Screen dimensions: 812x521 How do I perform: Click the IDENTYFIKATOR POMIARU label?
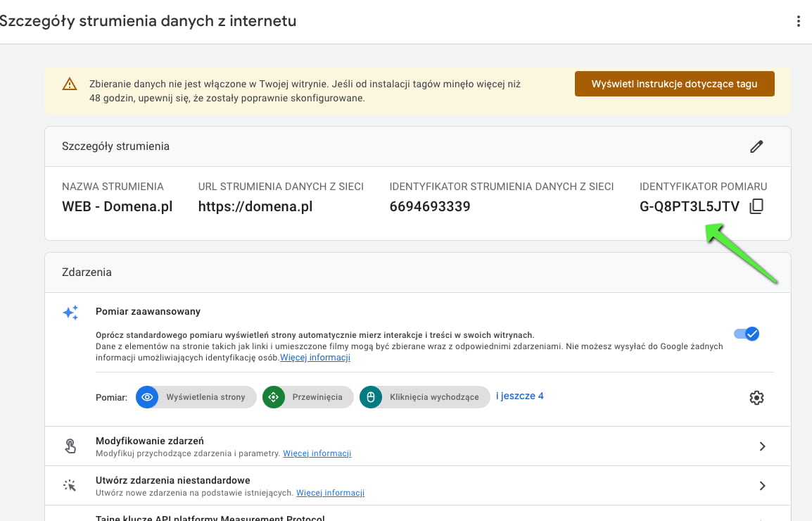click(x=703, y=187)
